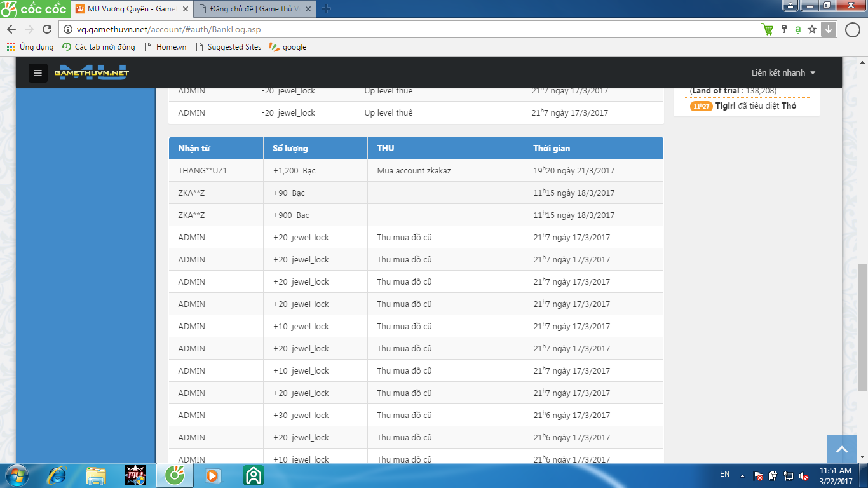Show hidden system tray icons
Viewport: 868px width, 488px height.
click(742, 475)
